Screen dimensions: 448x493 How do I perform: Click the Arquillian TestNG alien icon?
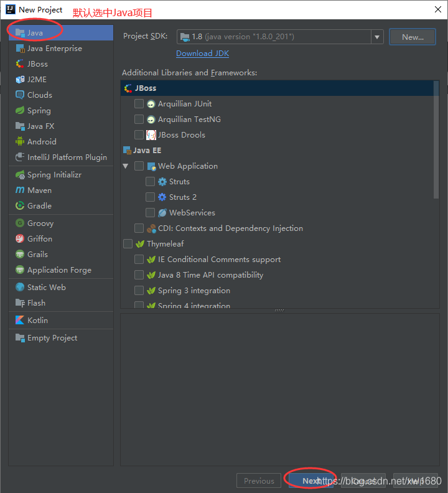point(151,120)
